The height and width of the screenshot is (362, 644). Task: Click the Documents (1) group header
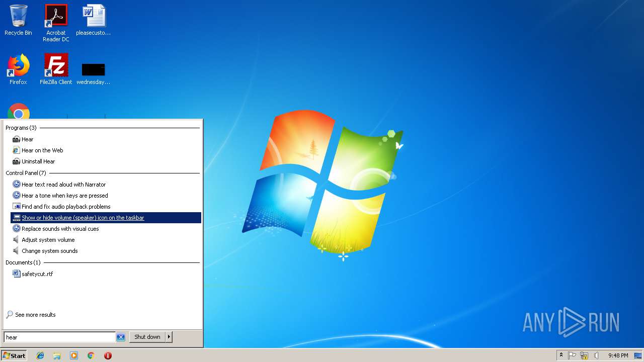coord(23,262)
